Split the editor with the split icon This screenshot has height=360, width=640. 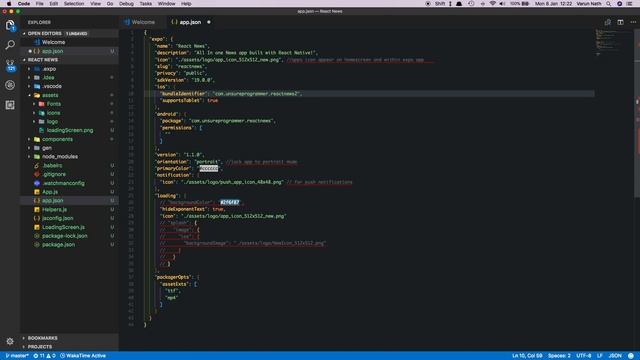(x=620, y=22)
